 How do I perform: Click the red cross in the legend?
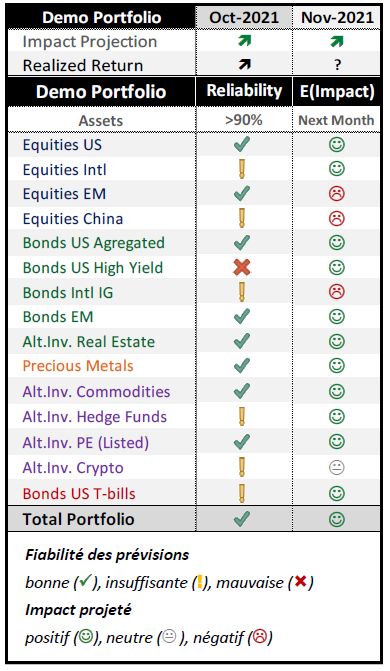click(x=301, y=581)
